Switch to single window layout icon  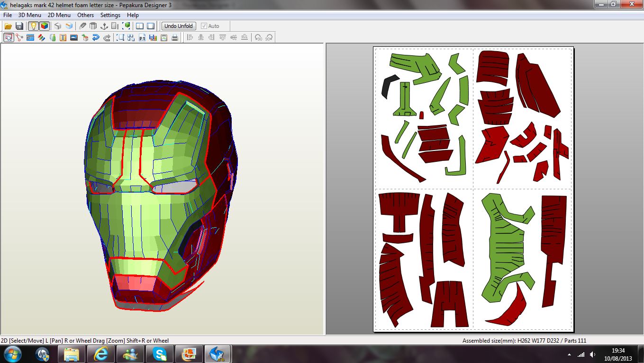pos(151,26)
